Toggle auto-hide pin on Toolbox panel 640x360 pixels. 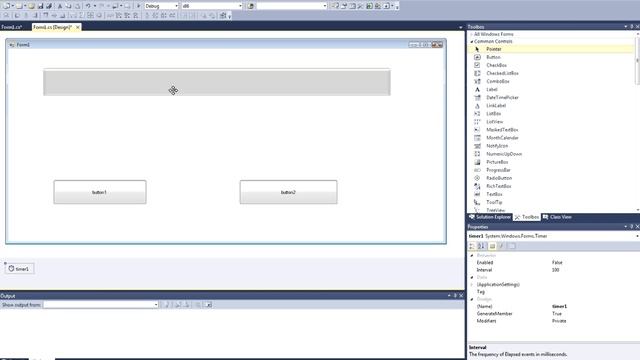pyautogui.click(x=631, y=27)
